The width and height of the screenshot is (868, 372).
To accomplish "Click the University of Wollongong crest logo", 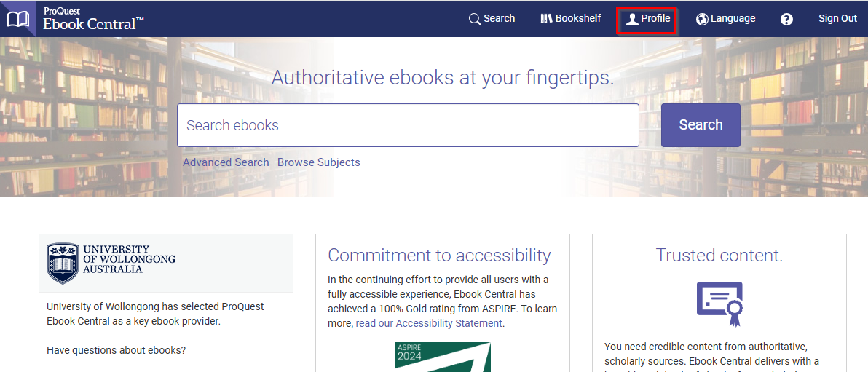I will click(63, 263).
